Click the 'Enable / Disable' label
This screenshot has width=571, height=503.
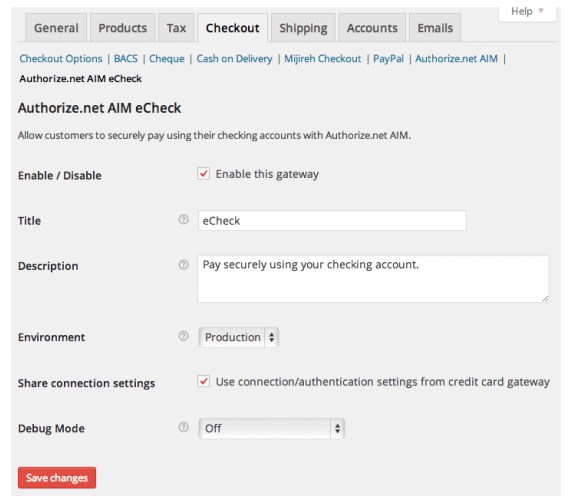tap(60, 176)
